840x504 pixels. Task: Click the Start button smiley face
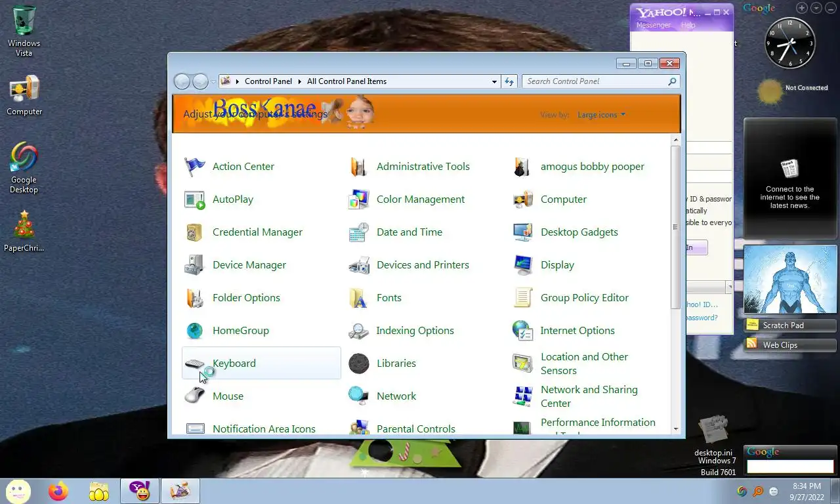coord(18,491)
